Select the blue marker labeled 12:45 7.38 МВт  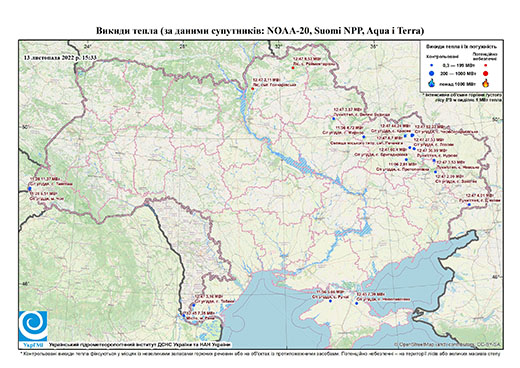[x=356, y=303]
